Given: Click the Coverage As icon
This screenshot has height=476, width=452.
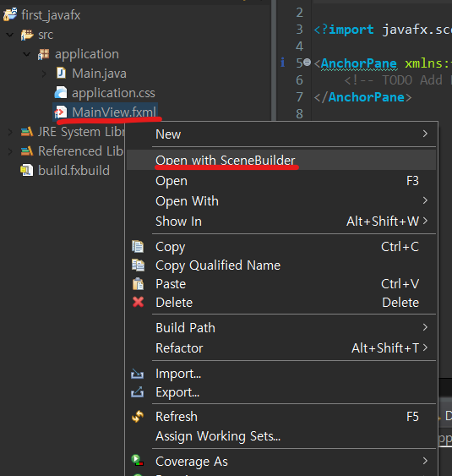Looking at the screenshot, I should (x=138, y=461).
